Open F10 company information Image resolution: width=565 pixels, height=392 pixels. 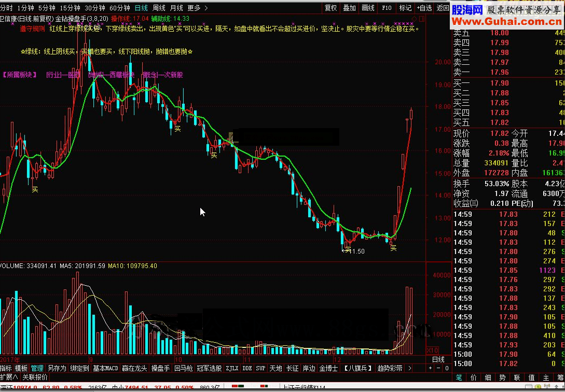(x=387, y=8)
